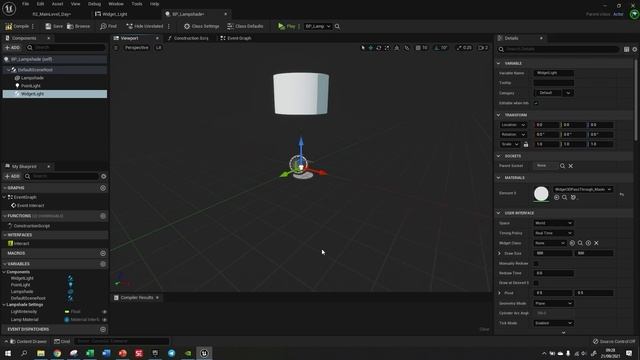Click the Variable Name field
This screenshot has height=360, width=640.
553,73
